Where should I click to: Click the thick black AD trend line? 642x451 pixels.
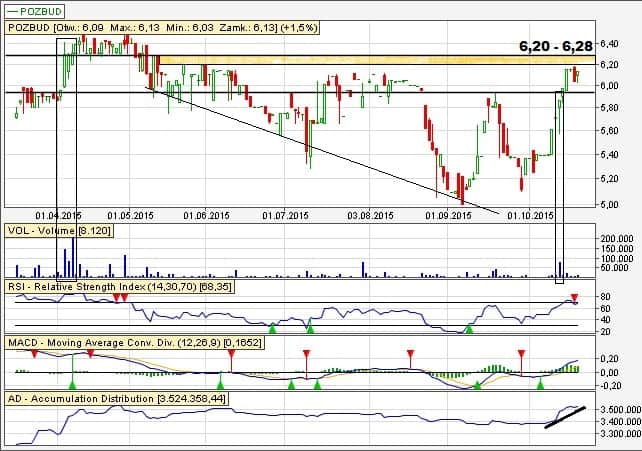pos(565,416)
